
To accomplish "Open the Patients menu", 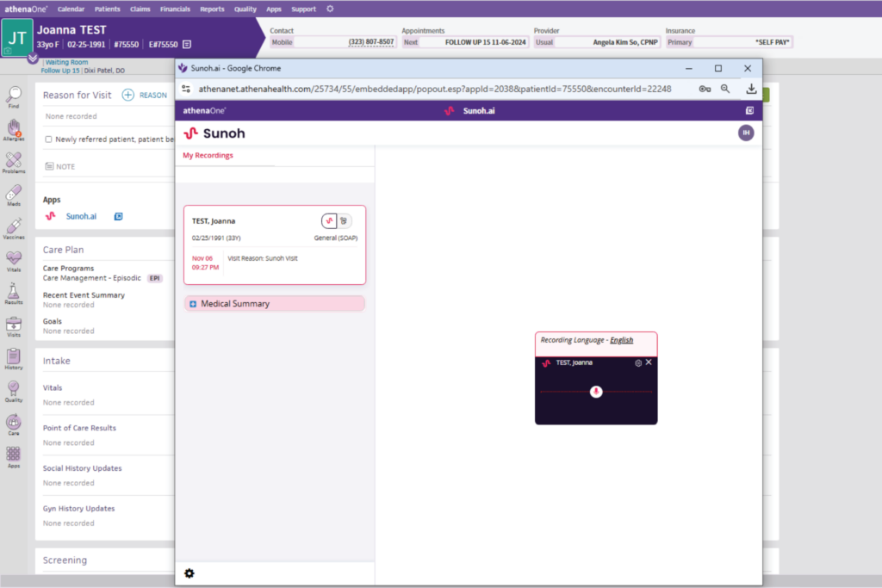I will coord(108,9).
